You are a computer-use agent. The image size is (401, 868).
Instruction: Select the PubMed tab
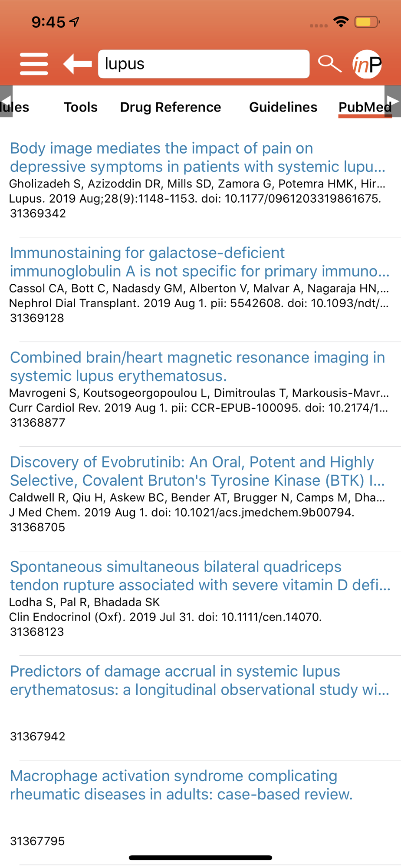[x=365, y=107]
